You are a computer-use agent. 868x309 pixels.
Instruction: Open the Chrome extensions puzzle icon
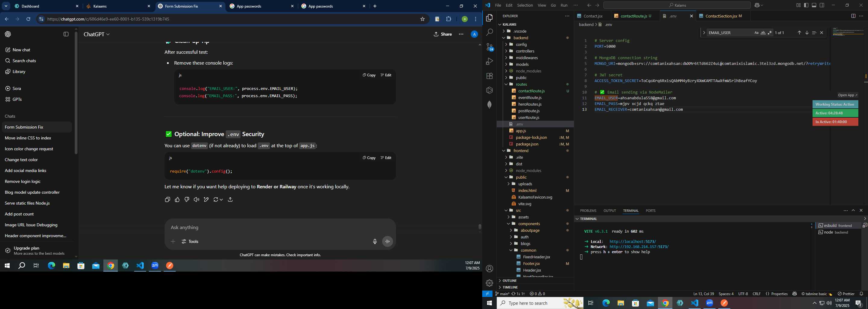[x=448, y=19]
